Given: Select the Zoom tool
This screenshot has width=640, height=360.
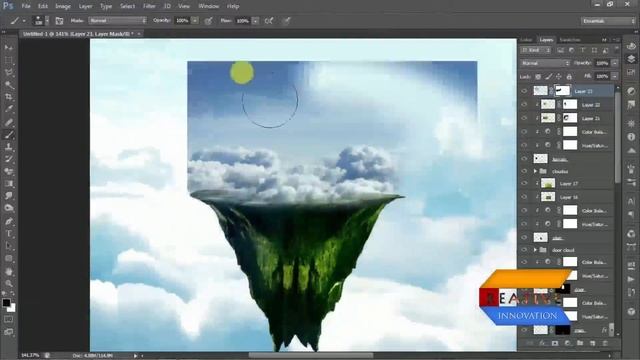Looking at the screenshot, I should [x=9, y=284].
